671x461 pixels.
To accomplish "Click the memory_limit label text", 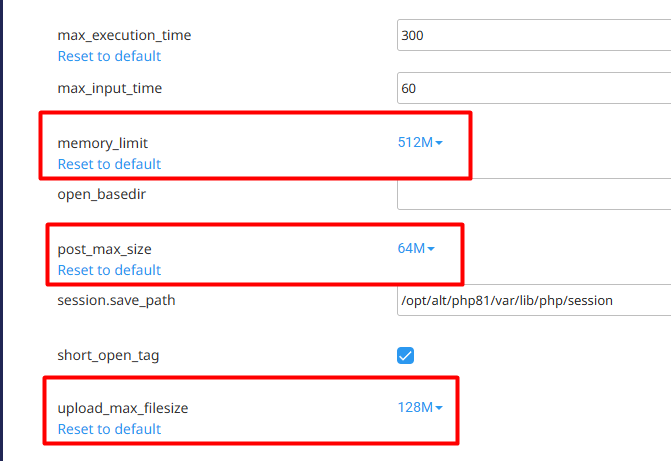I will pos(103,143).
